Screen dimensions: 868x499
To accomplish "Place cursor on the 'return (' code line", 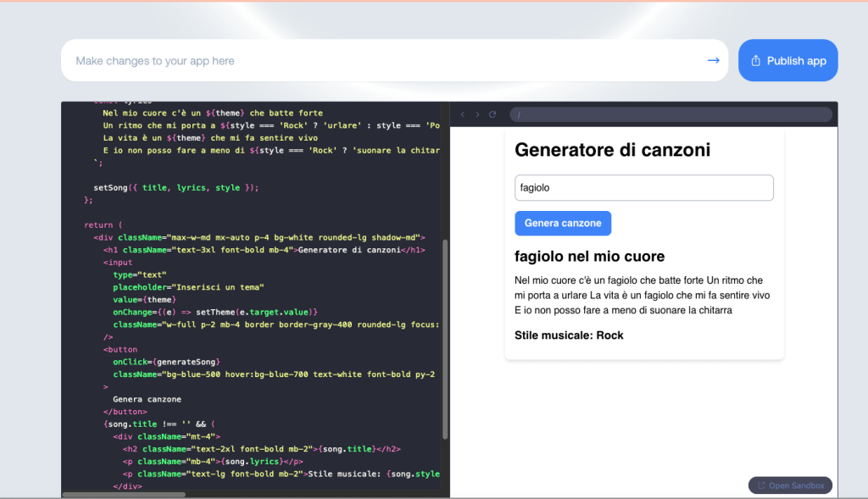I will pyautogui.click(x=103, y=225).
